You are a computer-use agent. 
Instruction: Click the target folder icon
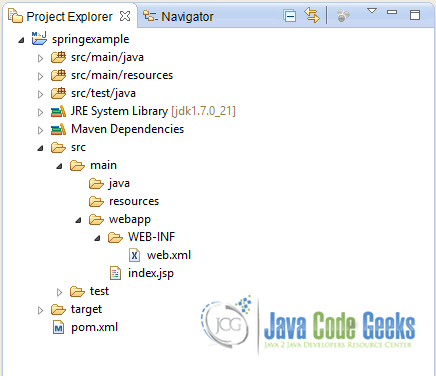click(x=58, y=309)
